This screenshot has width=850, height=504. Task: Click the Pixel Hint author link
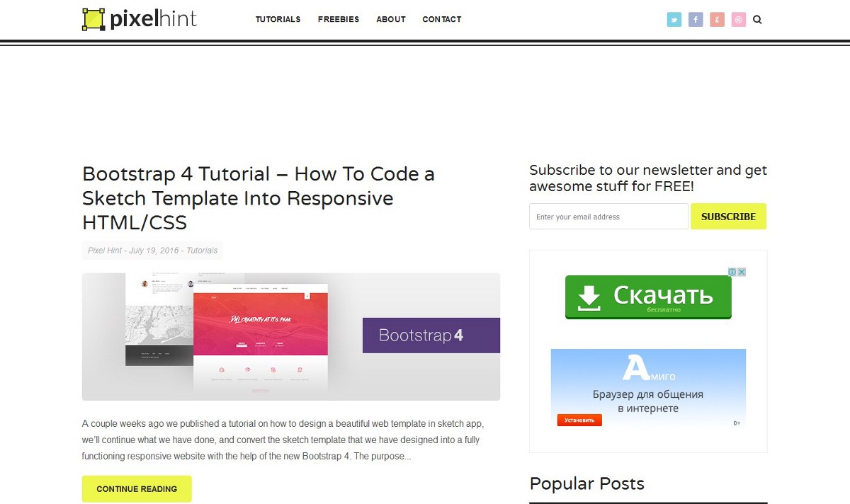105,251
